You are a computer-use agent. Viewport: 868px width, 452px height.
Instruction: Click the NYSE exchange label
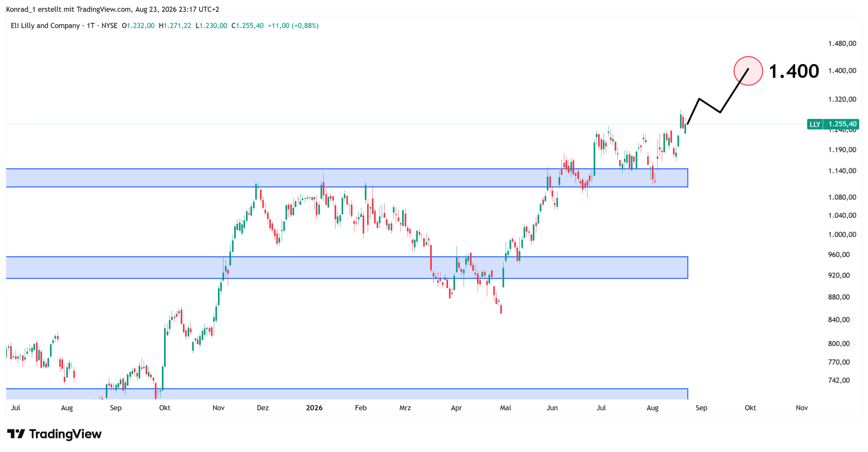109,26
